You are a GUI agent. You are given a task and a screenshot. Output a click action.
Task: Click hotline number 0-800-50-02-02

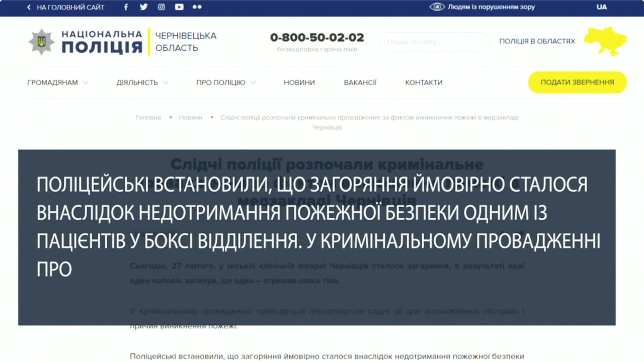[317, 38]
